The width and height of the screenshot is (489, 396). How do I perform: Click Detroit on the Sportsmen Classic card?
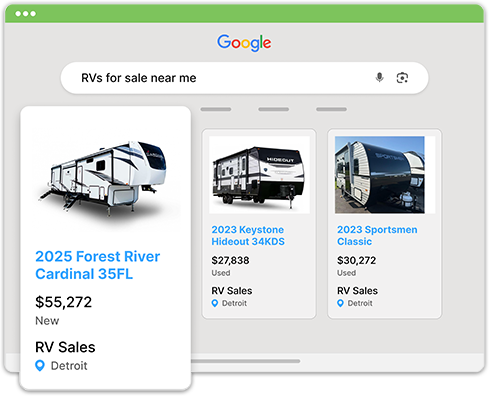(x=360, y=303)
